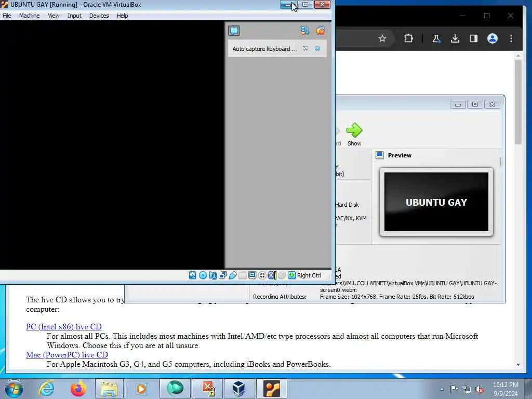Click the taskbar clock showing 10:12 PM
This screenshot has height=399, width=532.
coord(506,389)
